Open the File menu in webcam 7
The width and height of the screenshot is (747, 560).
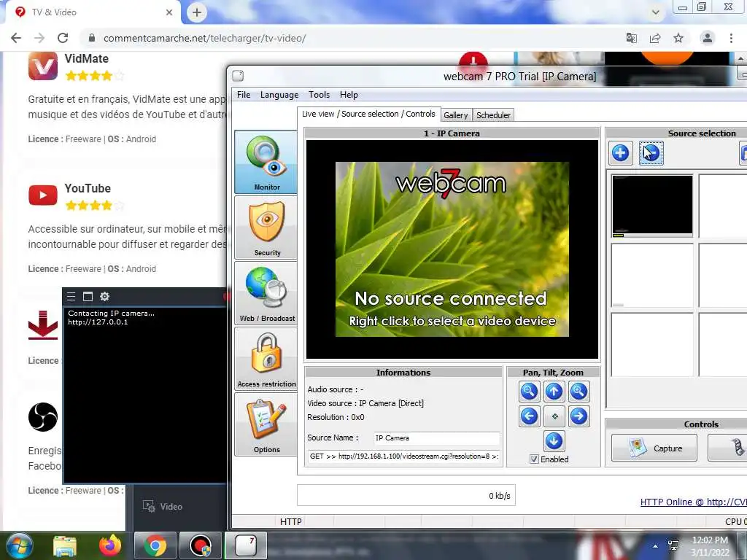coord(244,95)
